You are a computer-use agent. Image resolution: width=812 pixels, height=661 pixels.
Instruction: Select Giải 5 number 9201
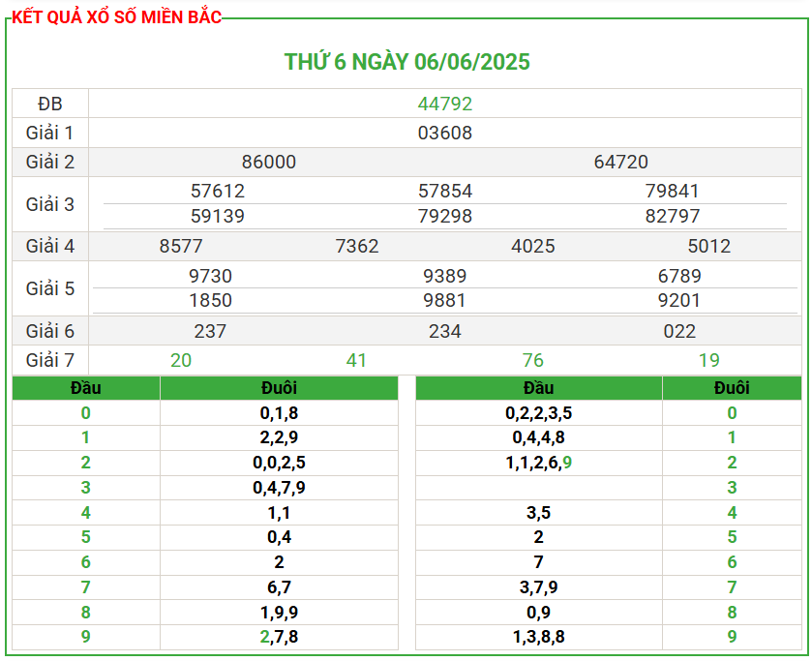pyautogui.click(x=679, y=300)
